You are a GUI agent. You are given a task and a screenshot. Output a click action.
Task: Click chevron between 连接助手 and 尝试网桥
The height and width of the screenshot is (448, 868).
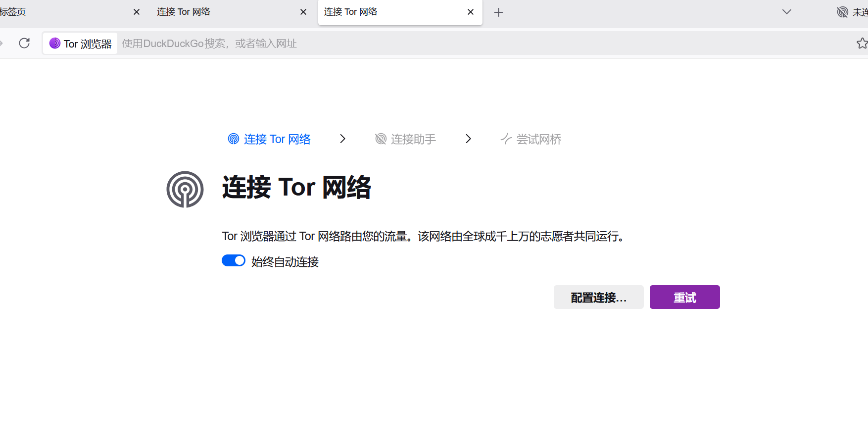468,139
